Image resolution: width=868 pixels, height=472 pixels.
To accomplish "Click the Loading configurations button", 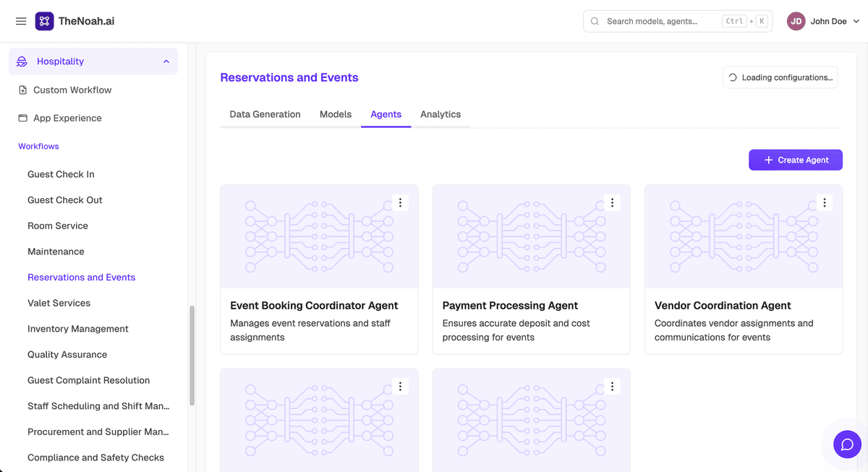I will coord(780,77).
